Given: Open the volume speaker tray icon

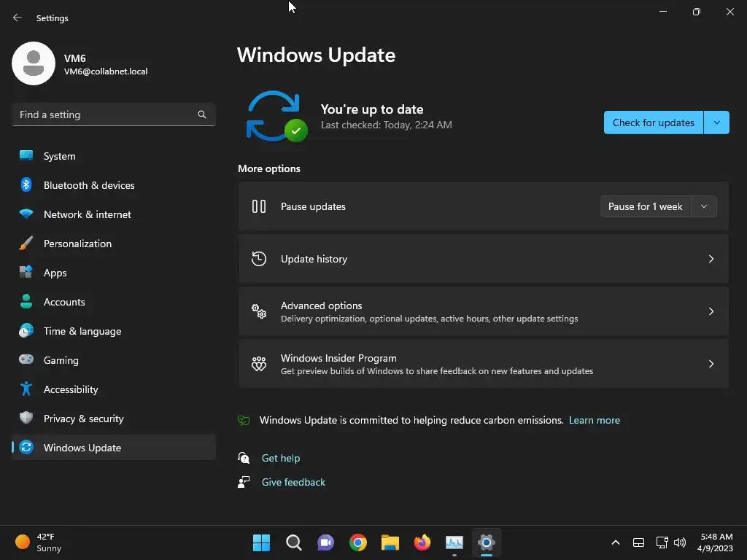Looking at the screenshot, I should (x=680, y=542).
